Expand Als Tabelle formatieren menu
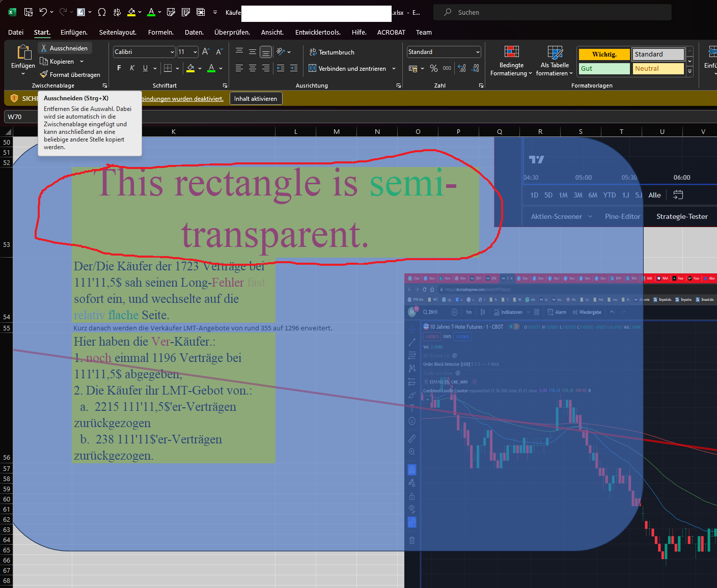Viewport: 717px width, 588px height. [x=555, y=61]
